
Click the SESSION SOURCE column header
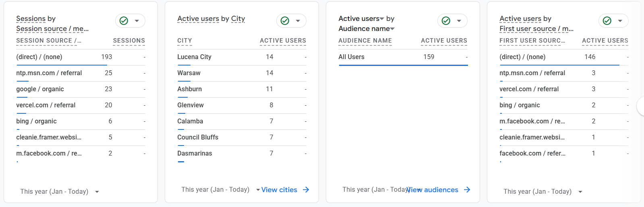(x=49, y=41)
